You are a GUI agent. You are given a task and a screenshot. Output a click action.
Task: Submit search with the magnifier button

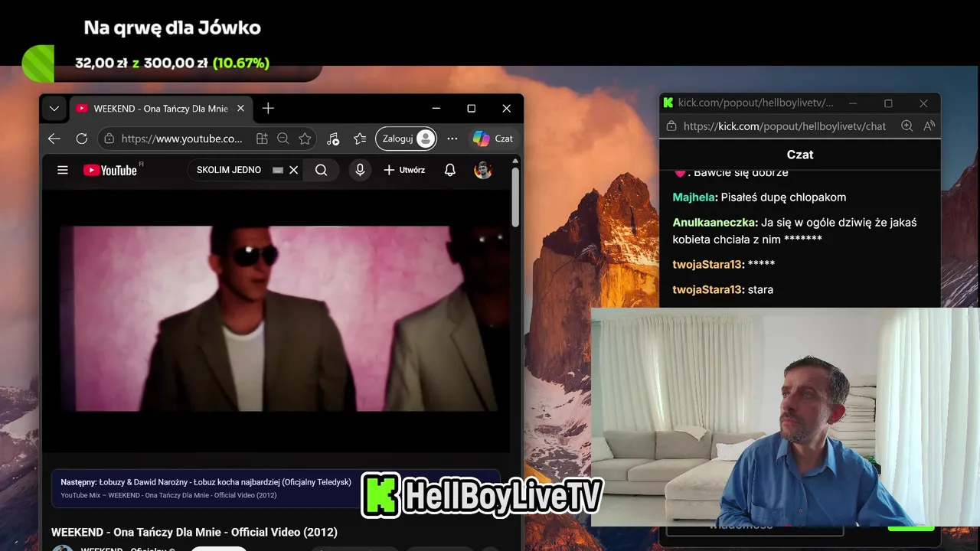(322, 170)
